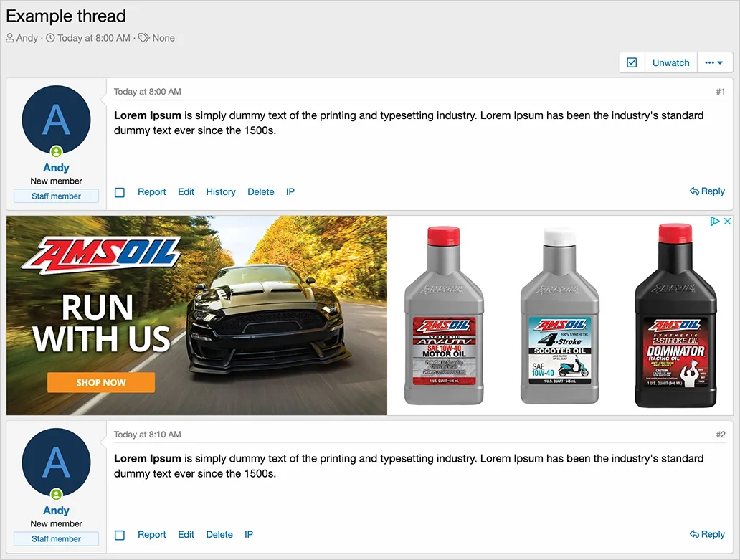
Task: Click the Staff member banner on post #1
Action: point(56,196)
